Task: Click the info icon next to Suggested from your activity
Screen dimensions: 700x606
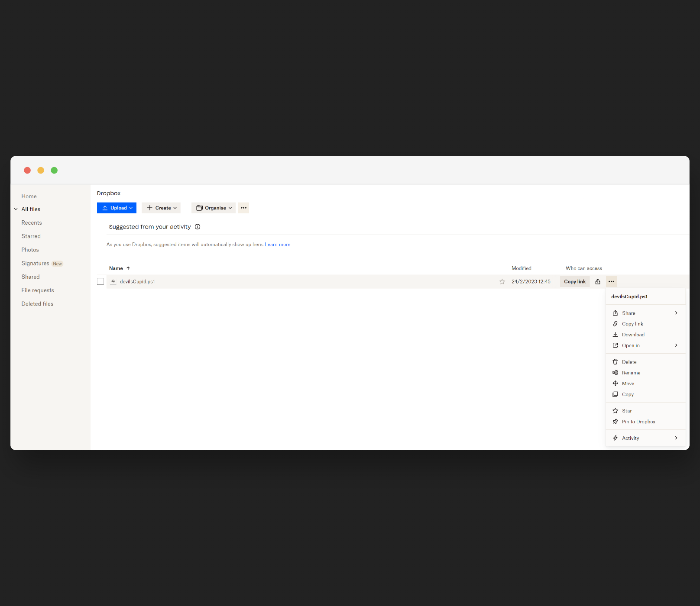Action: coord(198,227)
